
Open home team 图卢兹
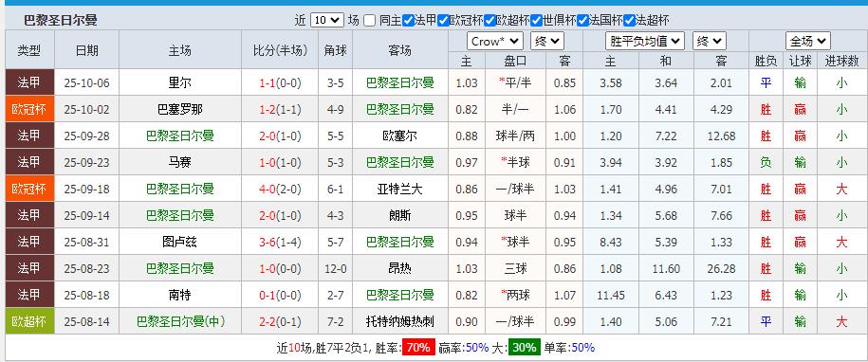(180, 242)
